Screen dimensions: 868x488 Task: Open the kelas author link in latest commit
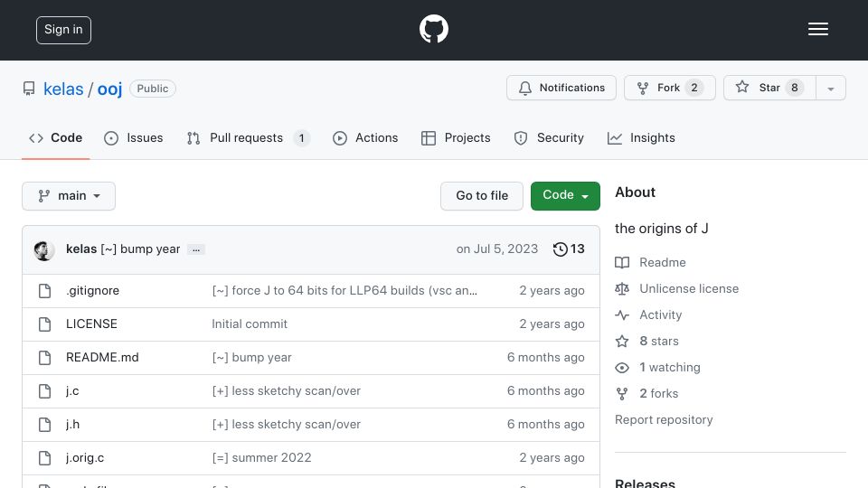81,249
